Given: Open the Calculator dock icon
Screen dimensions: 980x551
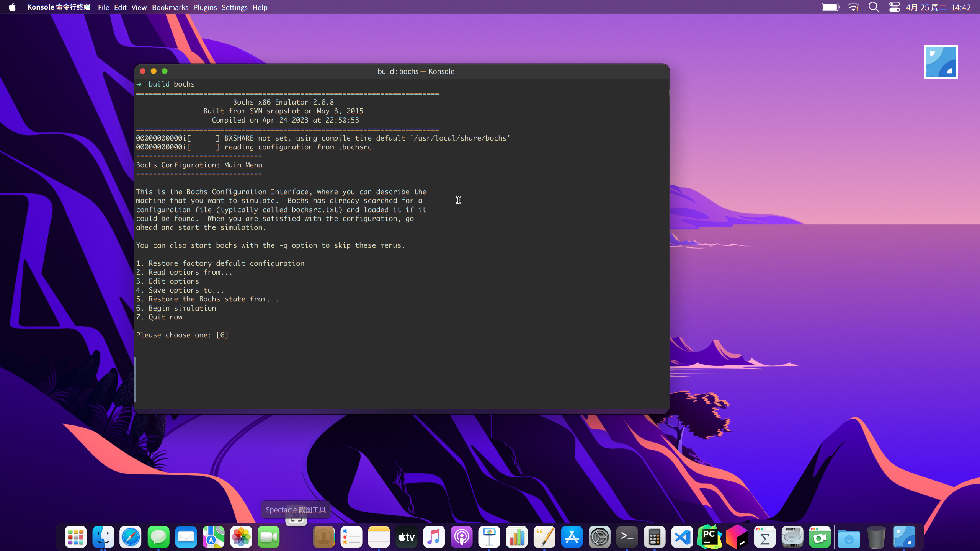Looking at the screenshot, I should (655, 537).
